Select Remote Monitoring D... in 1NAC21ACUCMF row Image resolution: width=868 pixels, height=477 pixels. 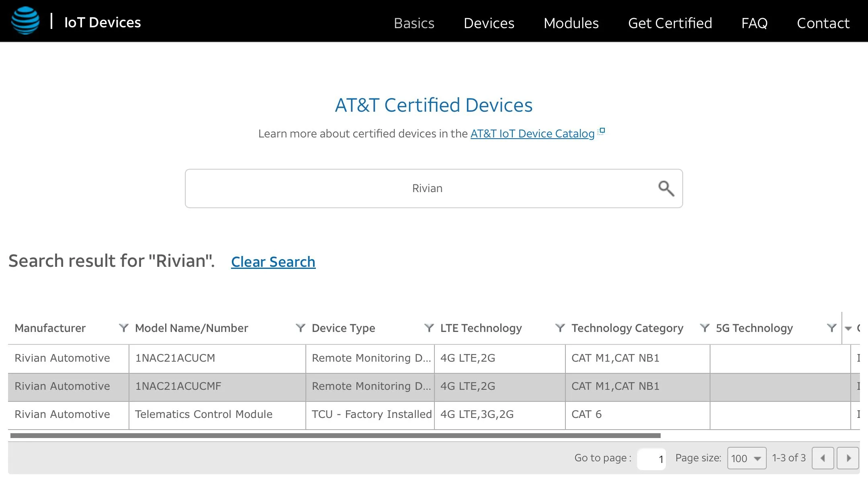point(370,387)
